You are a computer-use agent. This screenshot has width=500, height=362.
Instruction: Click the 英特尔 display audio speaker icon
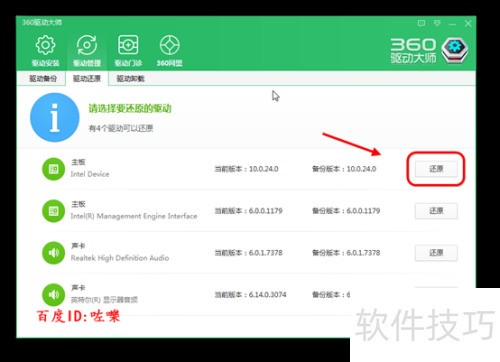[53, 295]
